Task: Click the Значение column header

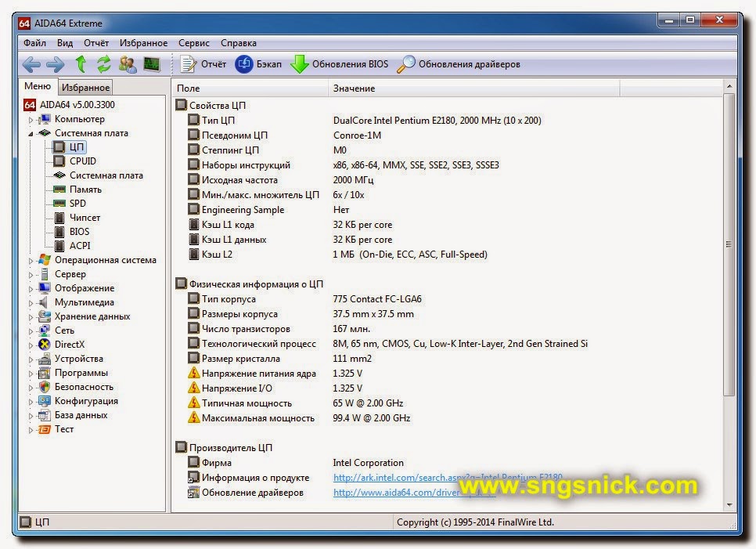Action: [474, 88]
